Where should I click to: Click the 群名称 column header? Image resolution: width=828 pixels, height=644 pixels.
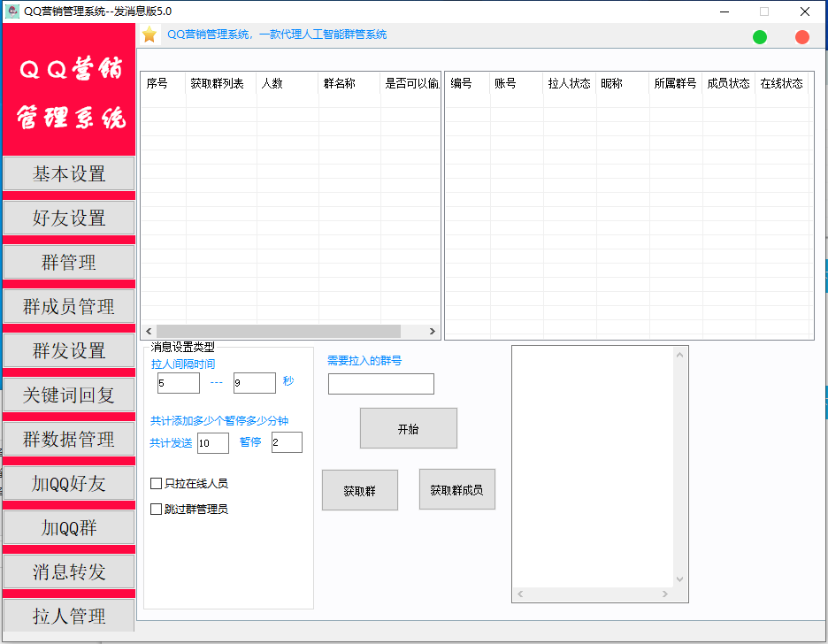pyautogui.click(x=349, y=83)
